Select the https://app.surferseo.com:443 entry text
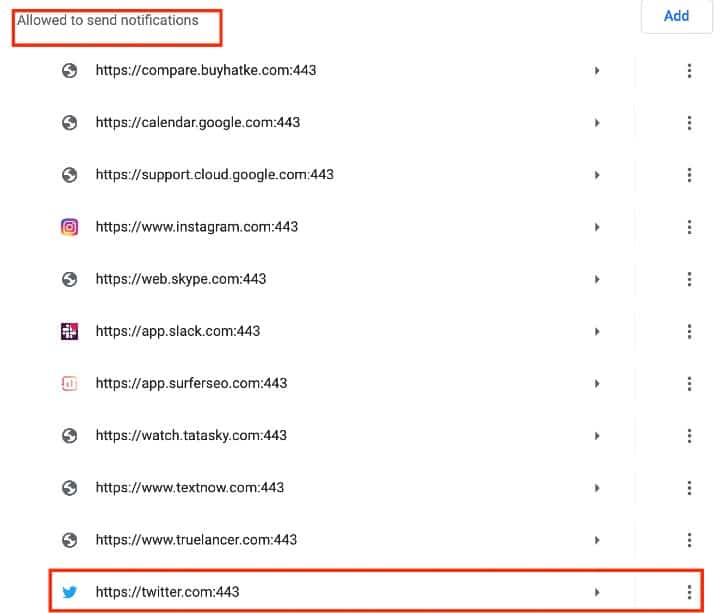The image size is (720, 613). click(x=191, y=383)
